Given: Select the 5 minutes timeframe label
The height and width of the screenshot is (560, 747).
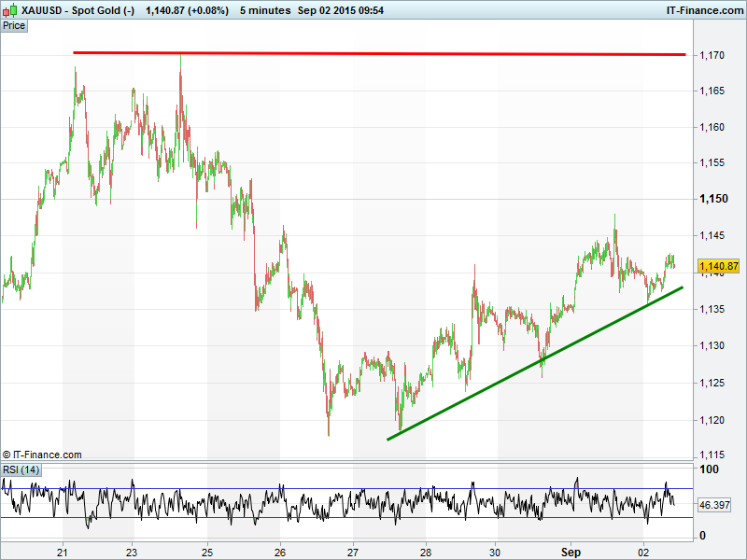Looking at the screenshot, I should pyautogui.click(x=264, y=10).
